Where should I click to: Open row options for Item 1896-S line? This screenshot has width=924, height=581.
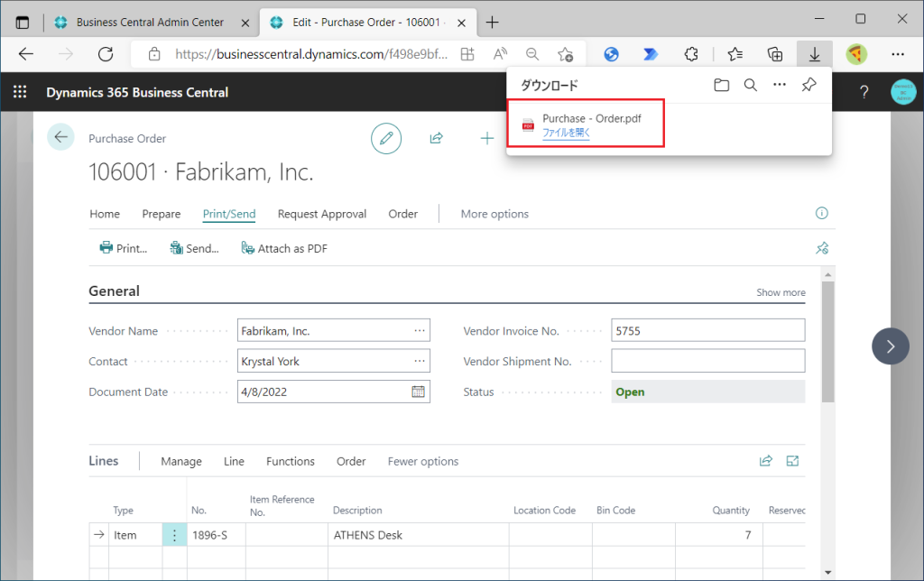tap(174, 535)
